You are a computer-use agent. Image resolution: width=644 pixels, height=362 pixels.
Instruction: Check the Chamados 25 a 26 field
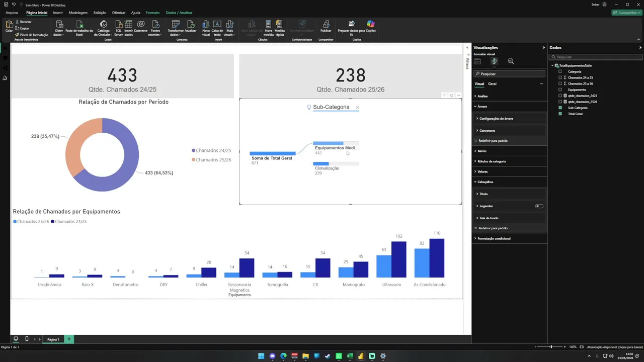coord(560,83)
